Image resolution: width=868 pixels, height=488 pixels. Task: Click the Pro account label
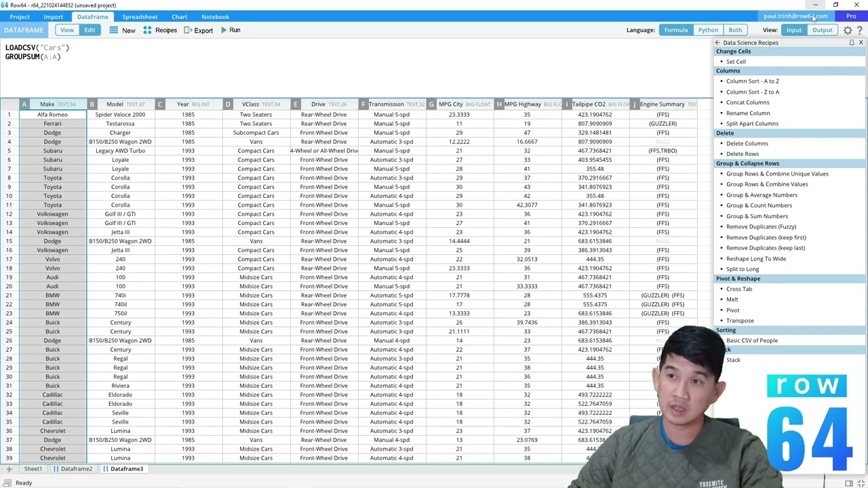(851, 16)
